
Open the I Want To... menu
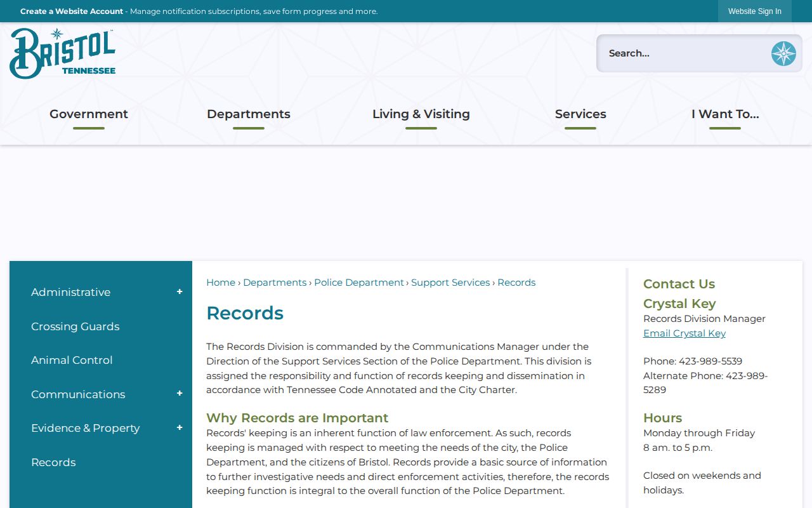click(725, 114)
